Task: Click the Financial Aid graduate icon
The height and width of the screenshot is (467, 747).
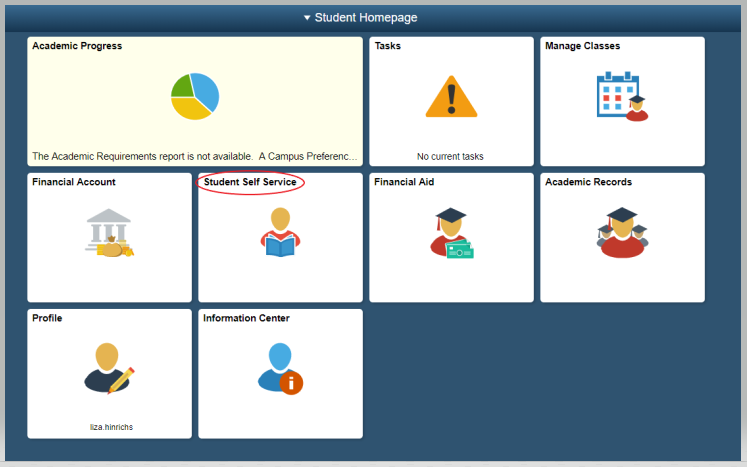Action: [451, 233]
